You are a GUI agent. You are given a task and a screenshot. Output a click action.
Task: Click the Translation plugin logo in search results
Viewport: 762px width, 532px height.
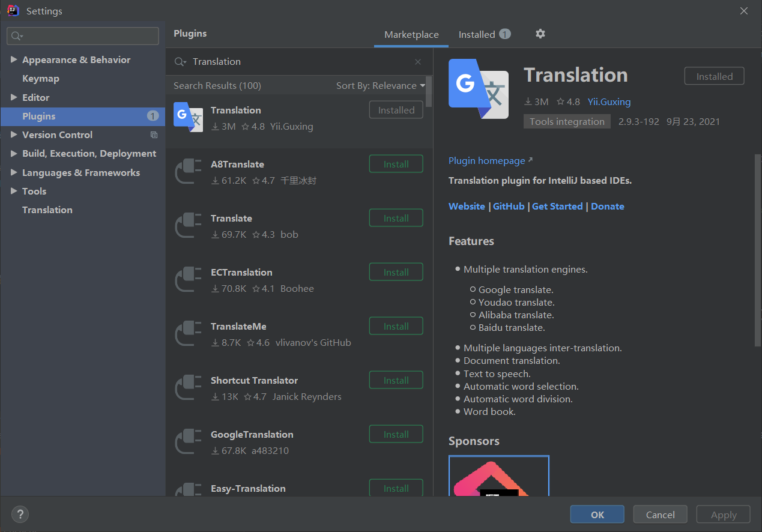[x=188, y=117]
